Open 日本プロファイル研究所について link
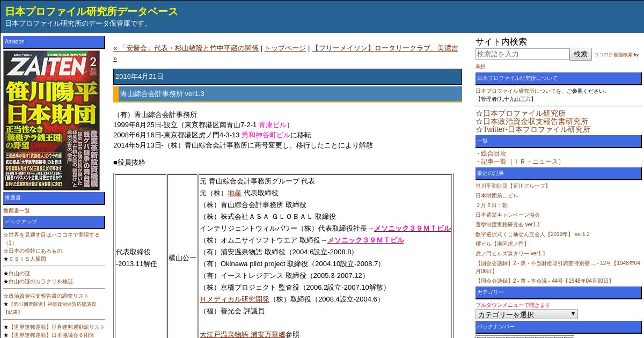Image resolution: width=644 pixels, height=338 pixels. pyautogui.click(x=516, y=91)
